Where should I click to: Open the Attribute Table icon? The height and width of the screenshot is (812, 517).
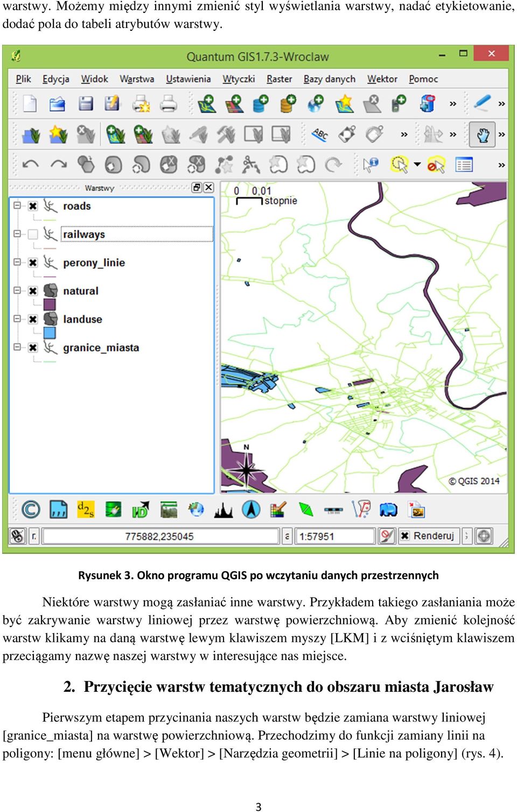464,164
